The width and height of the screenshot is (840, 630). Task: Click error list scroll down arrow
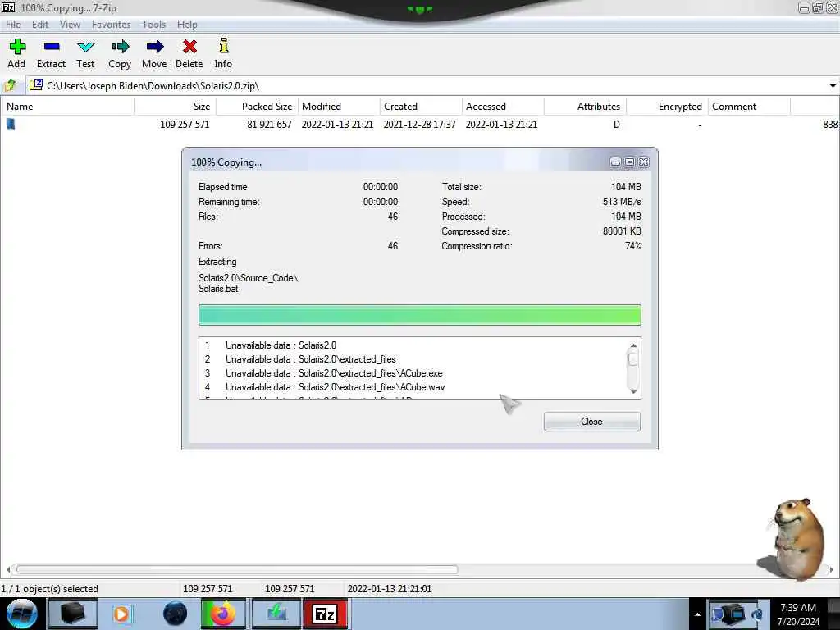click(x=633, y=391)
